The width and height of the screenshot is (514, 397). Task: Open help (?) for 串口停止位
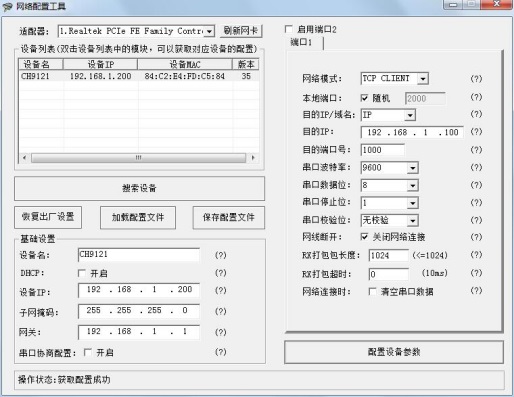click(x=476, y=202)
